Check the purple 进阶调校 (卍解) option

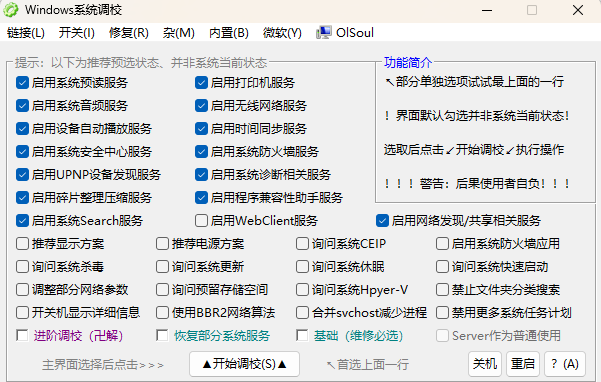click(22, 336)
